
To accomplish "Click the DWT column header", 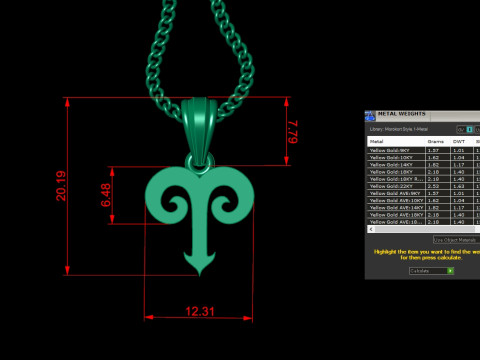I will click(x=462, y=141).
